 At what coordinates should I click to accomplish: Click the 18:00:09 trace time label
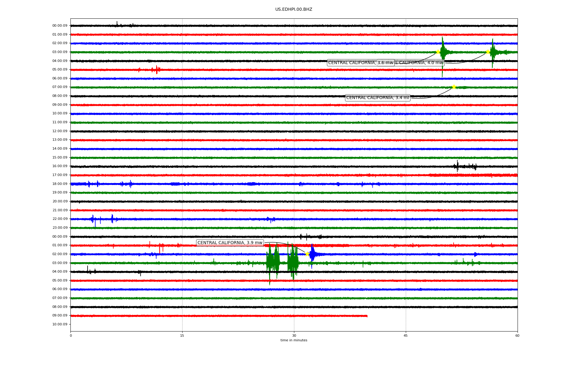(60, 184)
